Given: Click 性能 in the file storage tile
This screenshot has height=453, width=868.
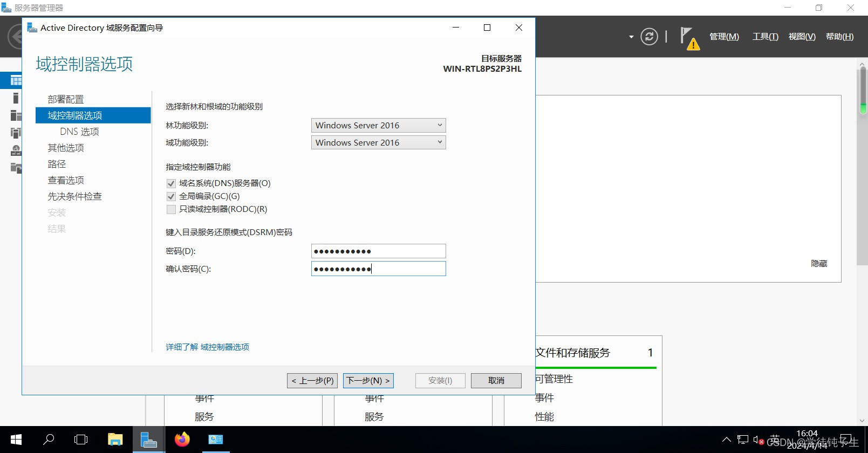Looking at the screenshot, I should (544, 417).
